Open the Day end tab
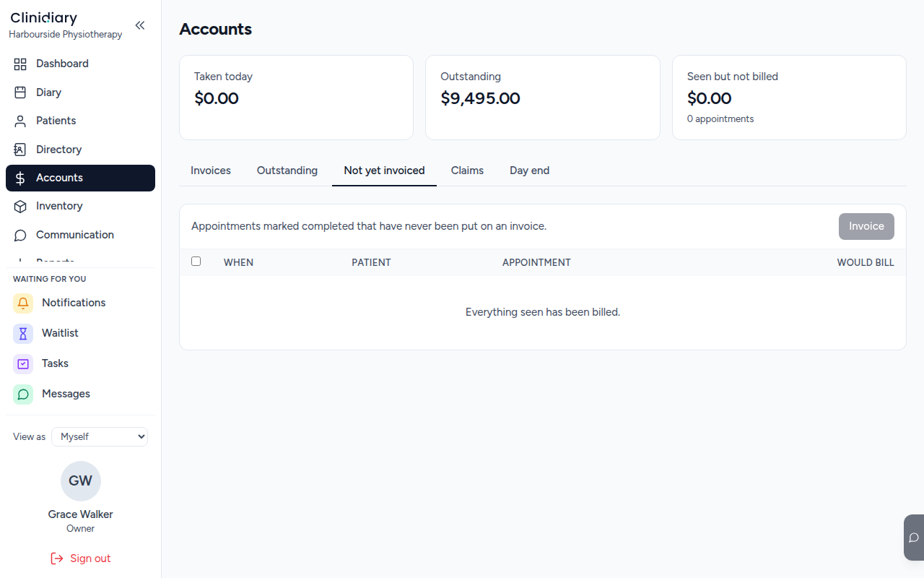Viewport: 924px width, 578px height. point(530,171)
